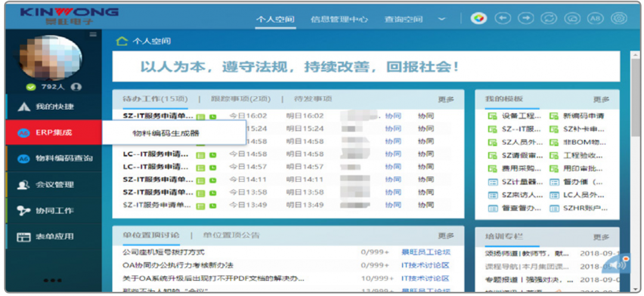
Task: Click the forward arrow icon in header
Action: (526, 18)
